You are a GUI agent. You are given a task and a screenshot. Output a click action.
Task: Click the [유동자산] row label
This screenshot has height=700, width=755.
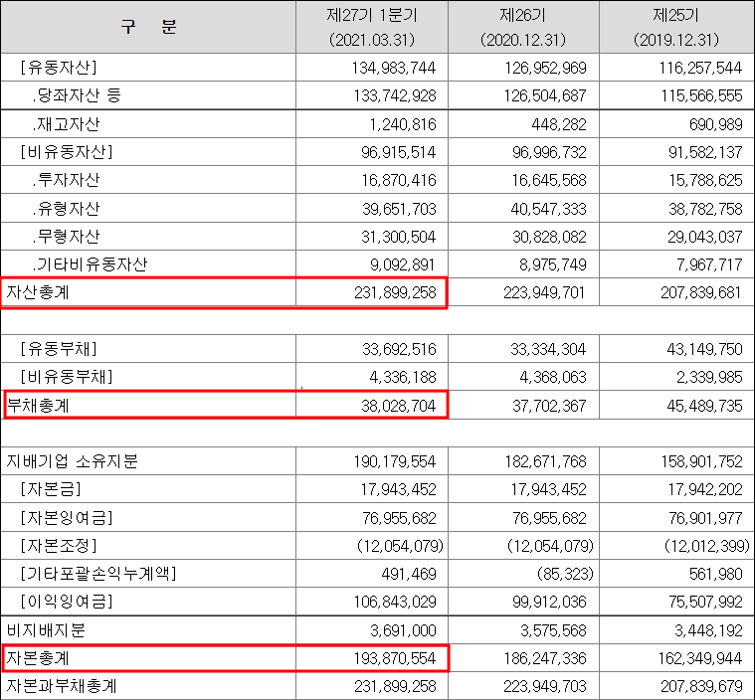point(59,68)
